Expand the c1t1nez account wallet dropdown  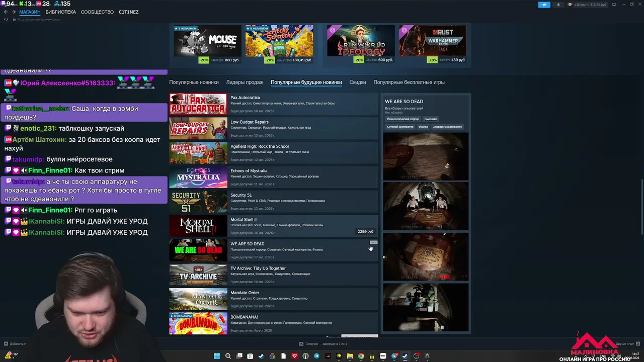click(588, 5)
